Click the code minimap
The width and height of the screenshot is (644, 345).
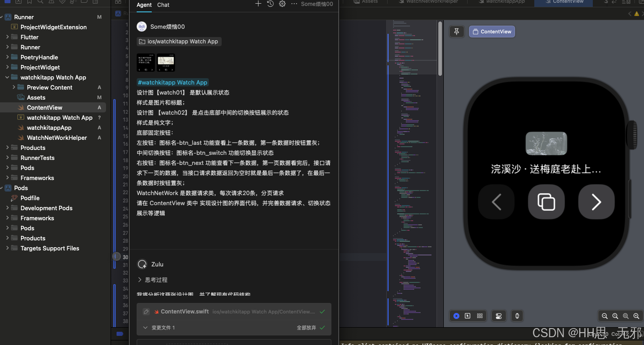tap(411, 174)
